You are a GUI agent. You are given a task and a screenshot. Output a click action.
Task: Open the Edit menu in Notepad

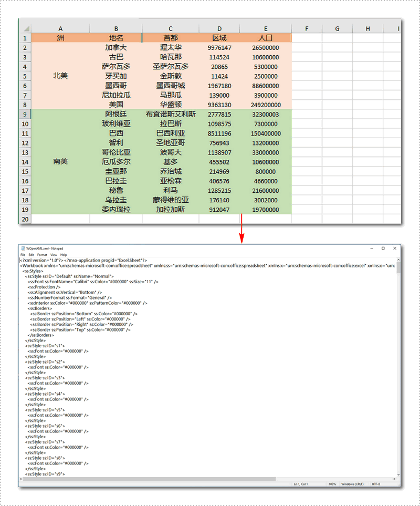click(31, 255)
